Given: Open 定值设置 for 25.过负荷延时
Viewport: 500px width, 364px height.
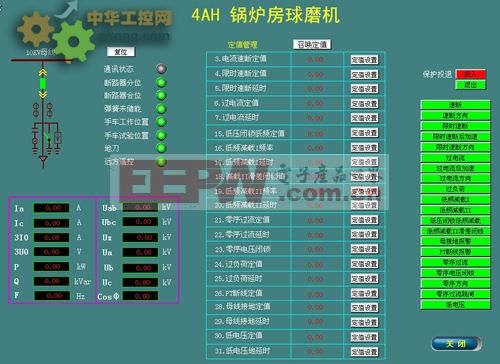Looking at the screenshot, I should (364, 279).
